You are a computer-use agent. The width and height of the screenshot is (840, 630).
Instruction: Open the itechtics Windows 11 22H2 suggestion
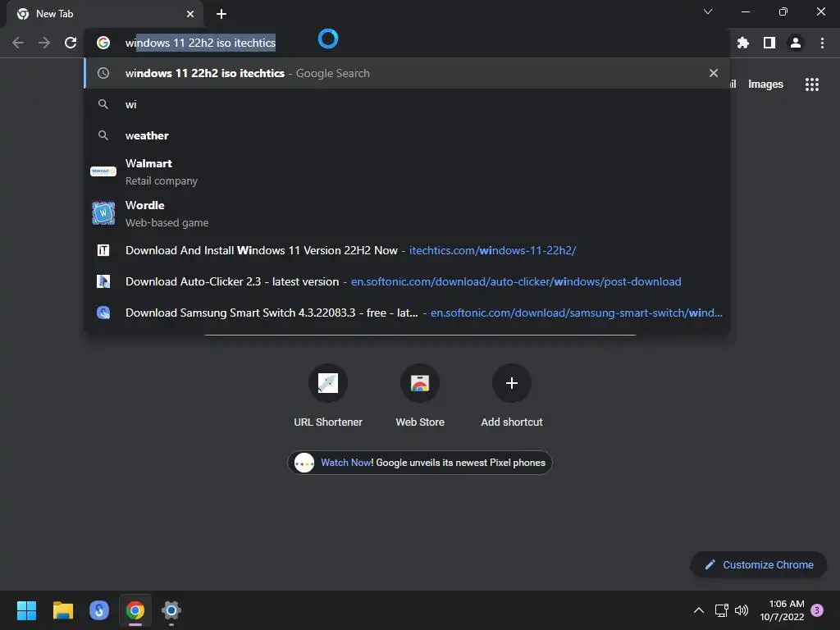click(x=407, y=250)
